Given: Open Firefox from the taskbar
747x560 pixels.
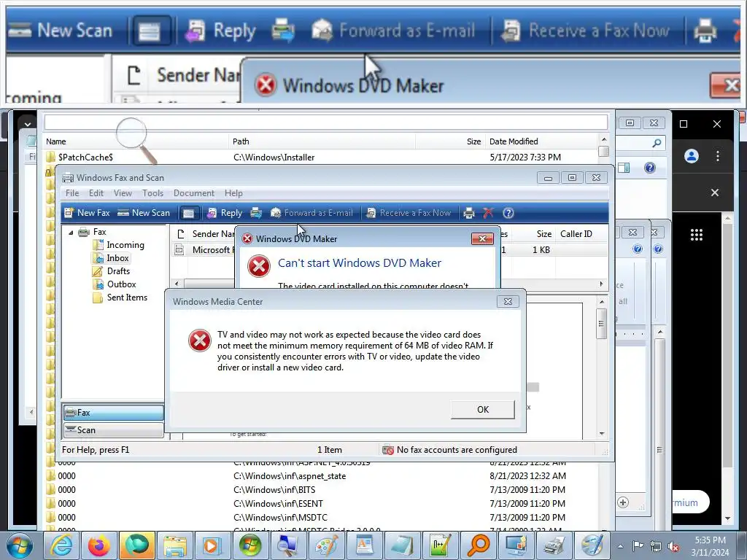Looking at the screenshot, I should coord(99,545).
